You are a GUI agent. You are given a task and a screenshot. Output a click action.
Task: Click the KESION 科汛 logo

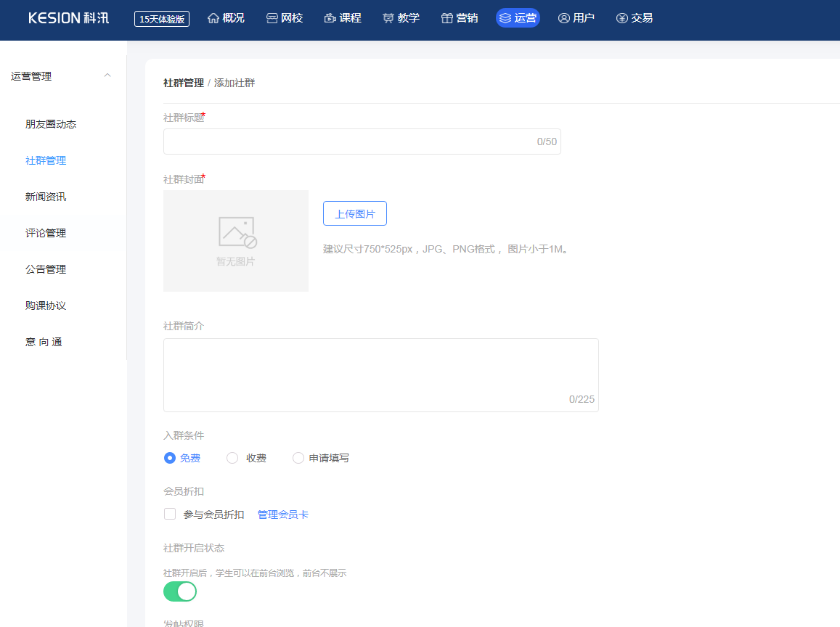(x=69, y=18)
